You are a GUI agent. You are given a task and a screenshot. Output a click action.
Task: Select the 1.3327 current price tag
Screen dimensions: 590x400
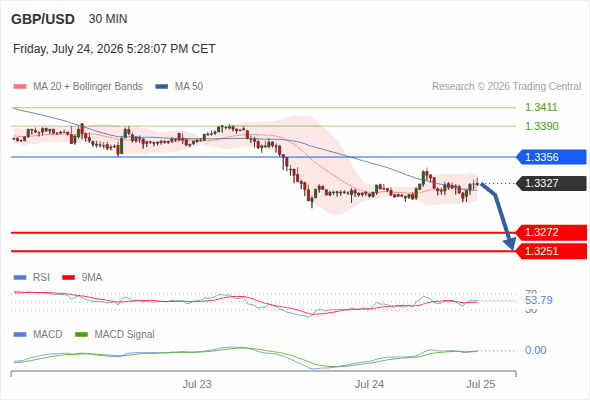(x=551, y=183)
